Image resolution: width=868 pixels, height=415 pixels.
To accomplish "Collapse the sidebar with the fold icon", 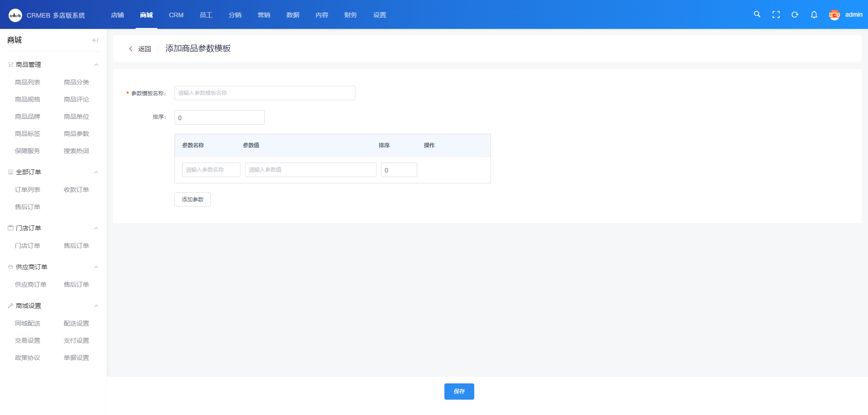I will coord(95,40).
